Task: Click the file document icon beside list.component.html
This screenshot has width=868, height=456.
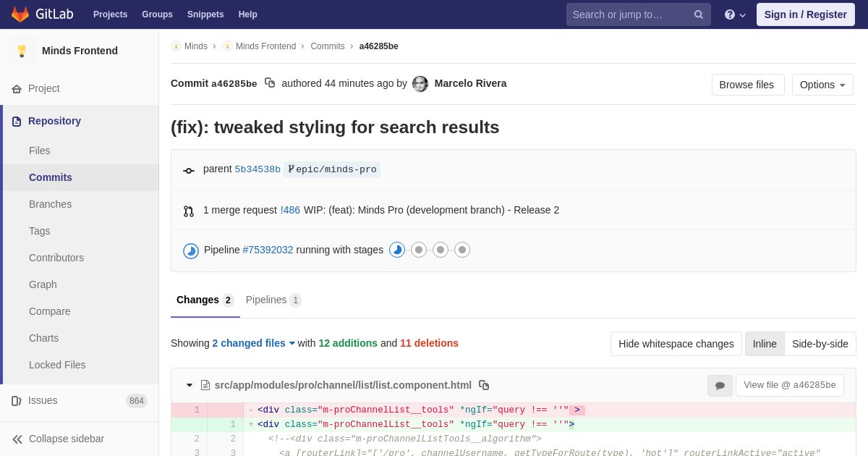Action: 205,385
